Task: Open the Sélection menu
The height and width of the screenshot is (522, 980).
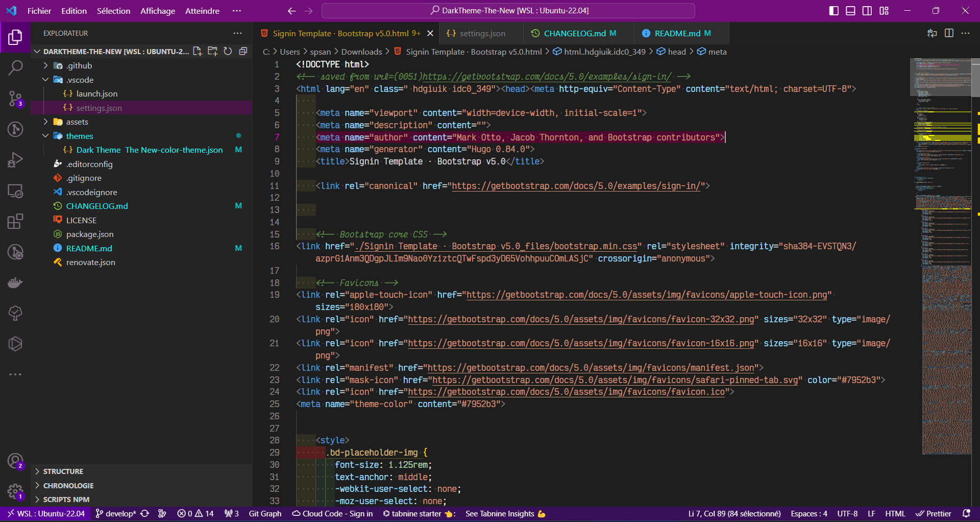Action: [113, 11]
